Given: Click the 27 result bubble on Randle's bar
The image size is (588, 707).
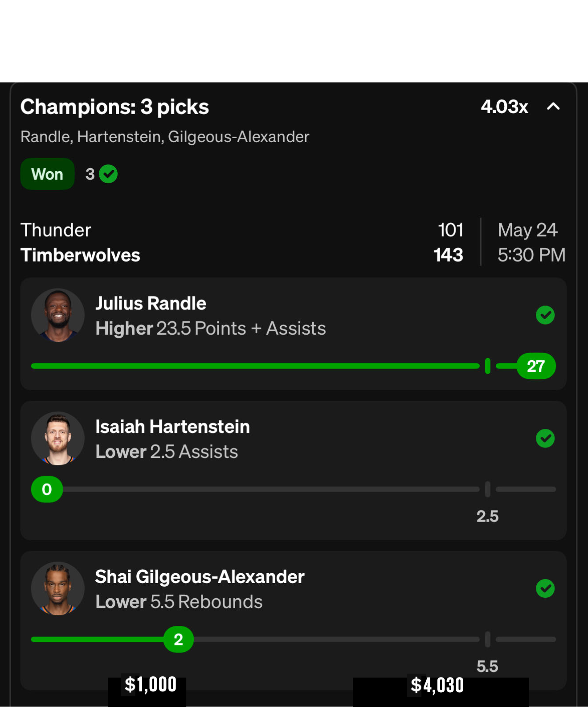Looking at the screenshot, I should (x=536, y=366).
